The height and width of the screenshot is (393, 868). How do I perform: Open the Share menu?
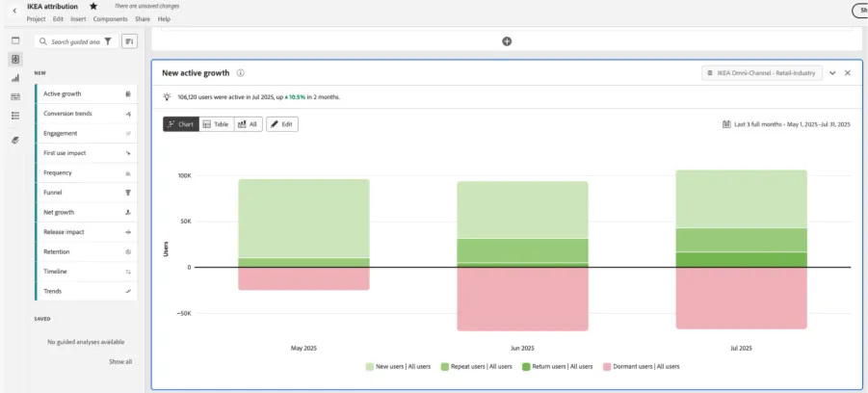143,19
